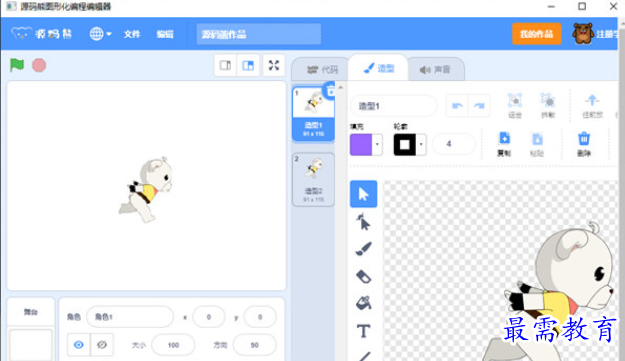
Task: Open the black outline color swatch
Action: click(x=405, y=144)
